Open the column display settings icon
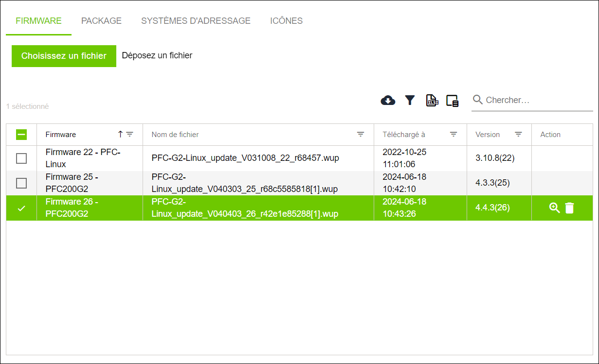The image size is (599, 364). point(453,101)
